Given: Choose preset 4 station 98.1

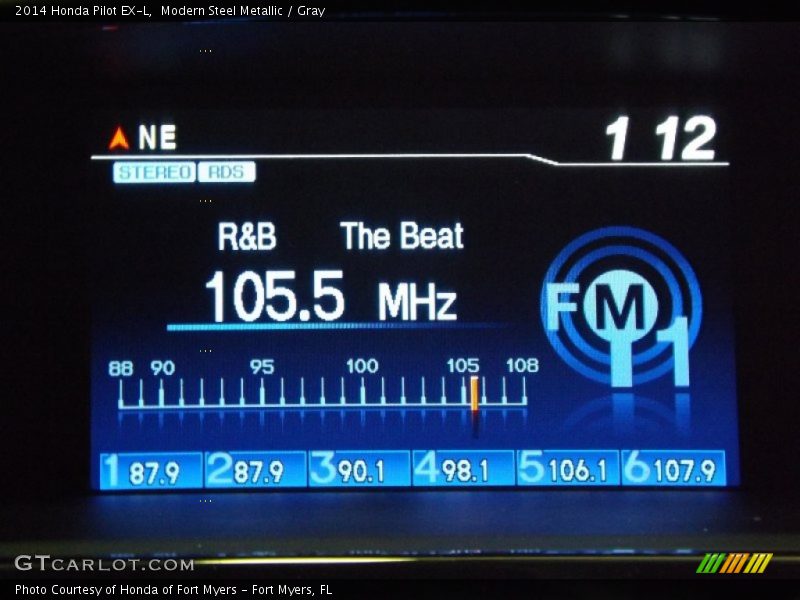Looking at the screenshot, I should pos(464,469).
